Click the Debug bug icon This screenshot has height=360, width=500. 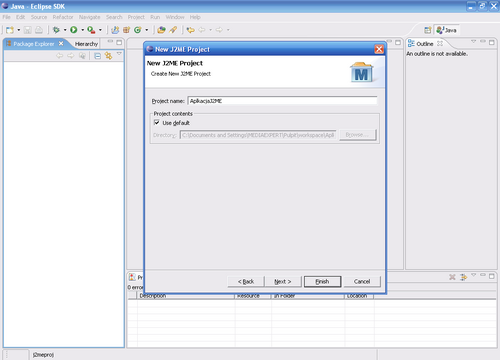(56, 30)
